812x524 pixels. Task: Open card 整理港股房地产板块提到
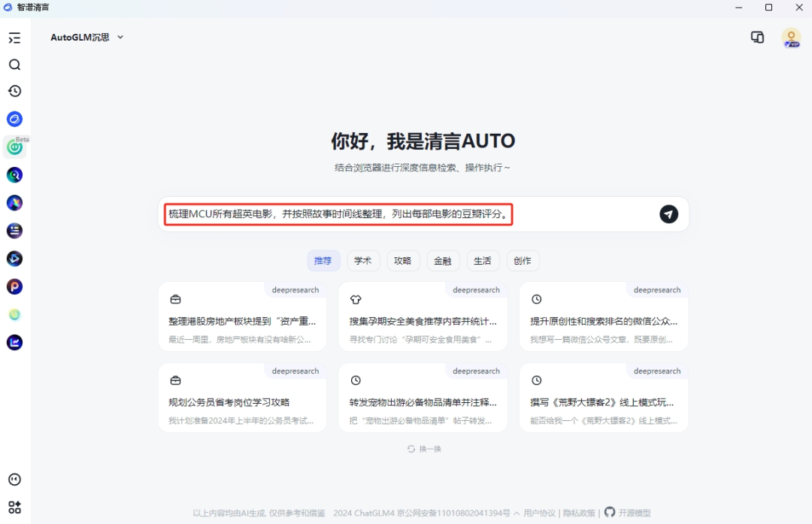(242, 317)
